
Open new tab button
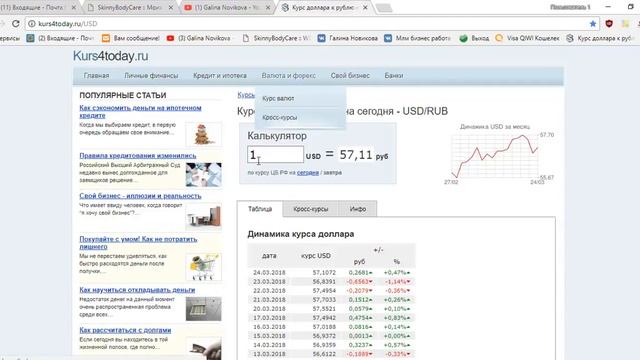click(x=384, y=8)
